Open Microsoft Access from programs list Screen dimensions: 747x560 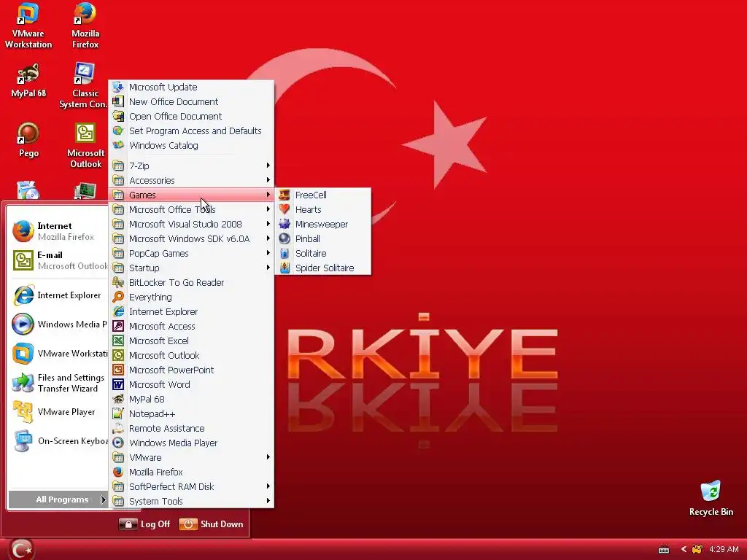pyautogui.click(x=191, y=326)
